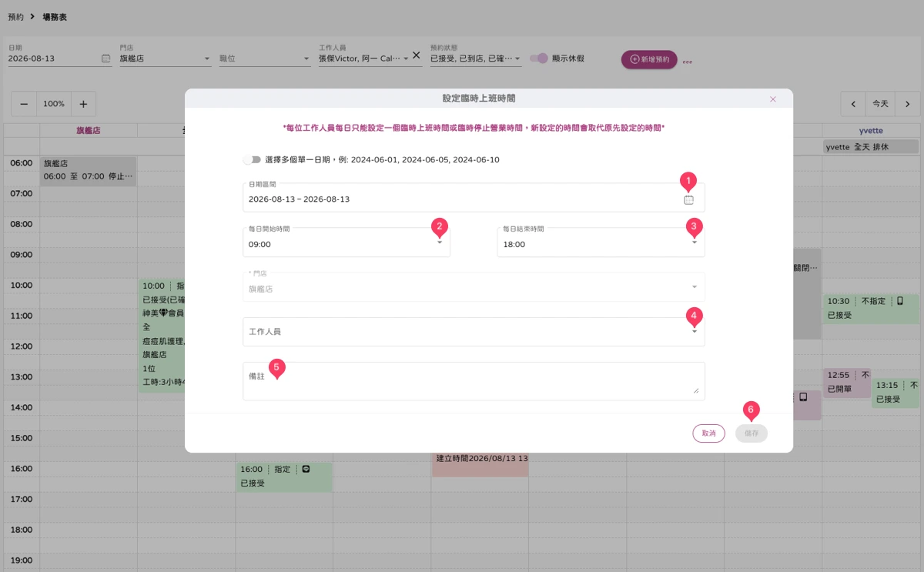The height and width of the screenshot is (572, 924).
Task: Open the 預約狀態 filter dropdown
Action: [x=476, y=59]
